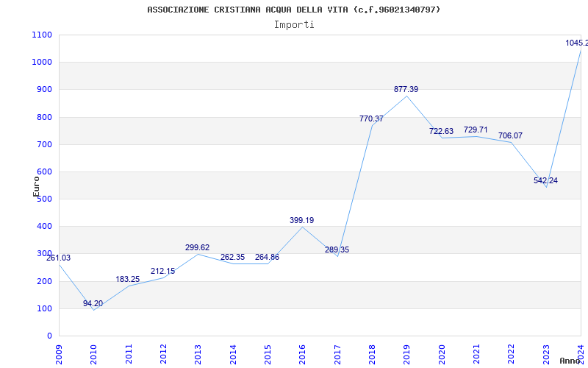Image resolution: width=588 pixels, height=368 pixels.
Task: Click year 2016 on the x-axis
Action: [x=302, y=352]
